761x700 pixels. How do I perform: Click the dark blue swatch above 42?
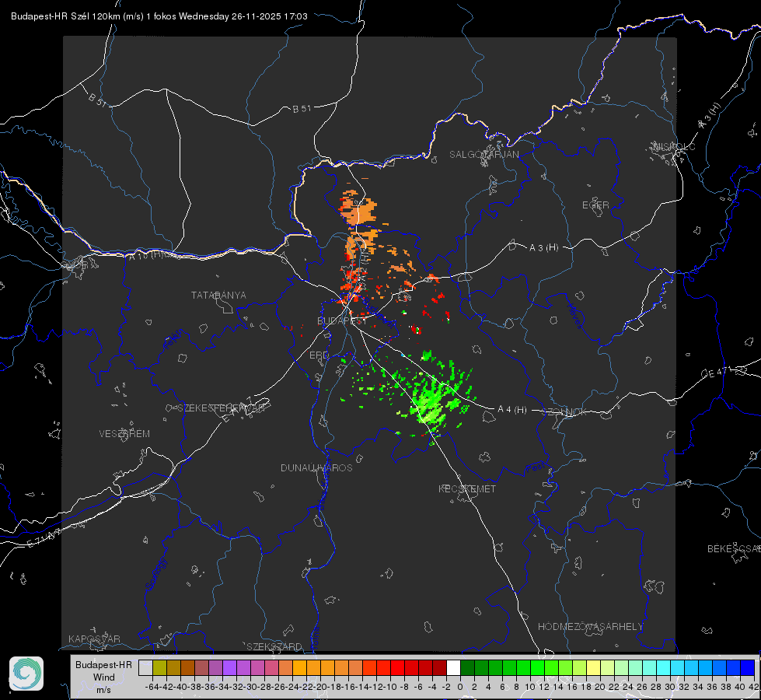click(748, 667)
